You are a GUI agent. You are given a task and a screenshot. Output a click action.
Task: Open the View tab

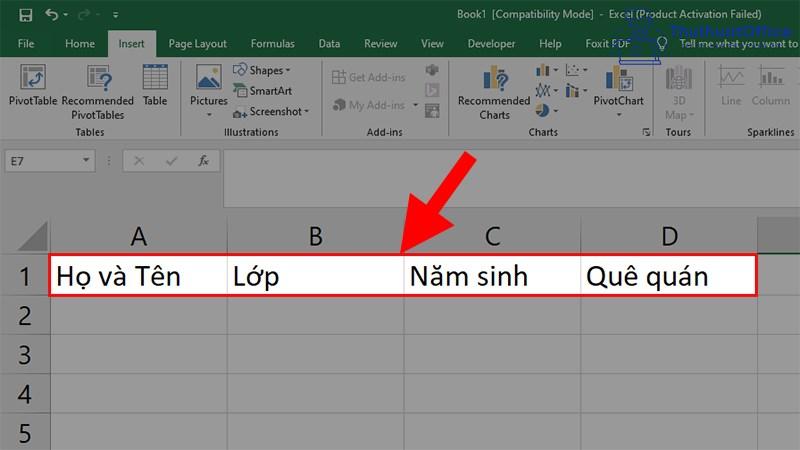pos(432,44)
